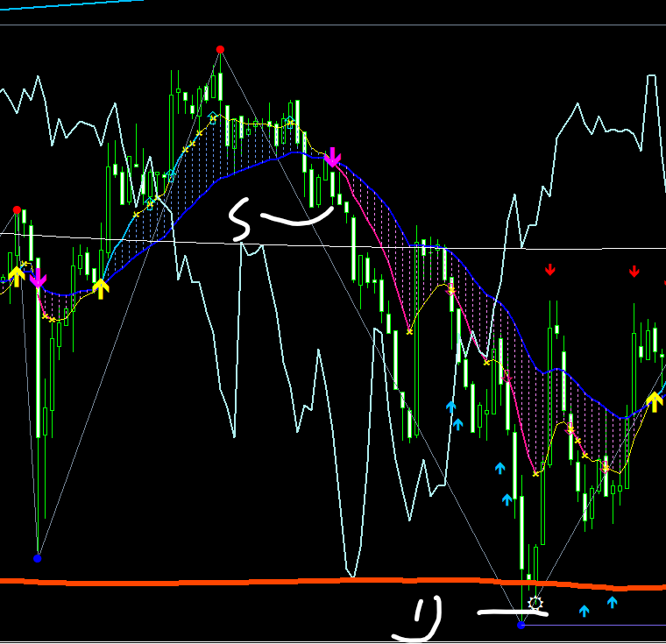Select the magenta down arrow near the left edge
The image size is (666, 644).
[x=38, y=278]
